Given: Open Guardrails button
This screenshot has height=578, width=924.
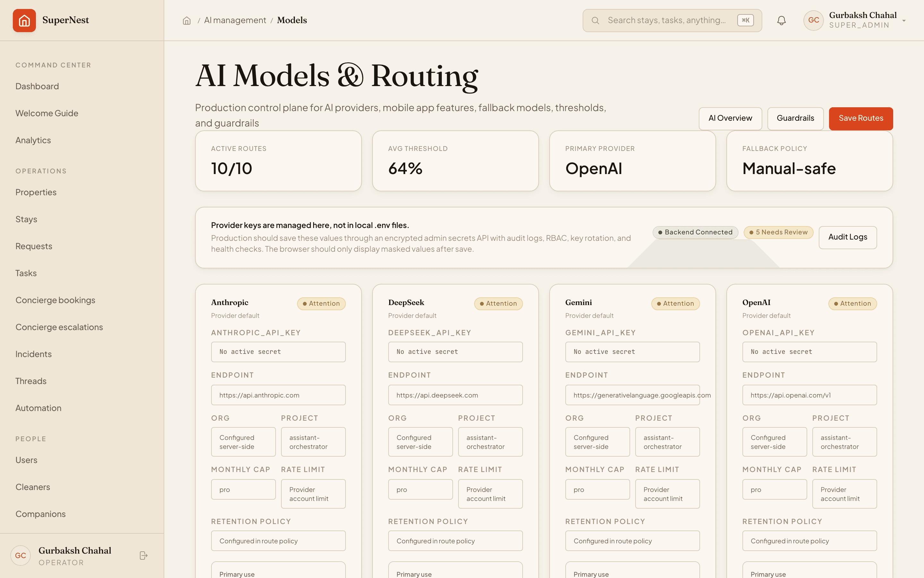Looking at the screenshot, I should tap(795, 118).
